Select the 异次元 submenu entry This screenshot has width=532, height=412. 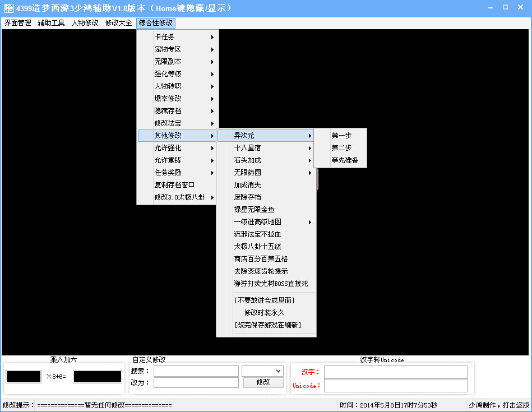click(266, 136)
